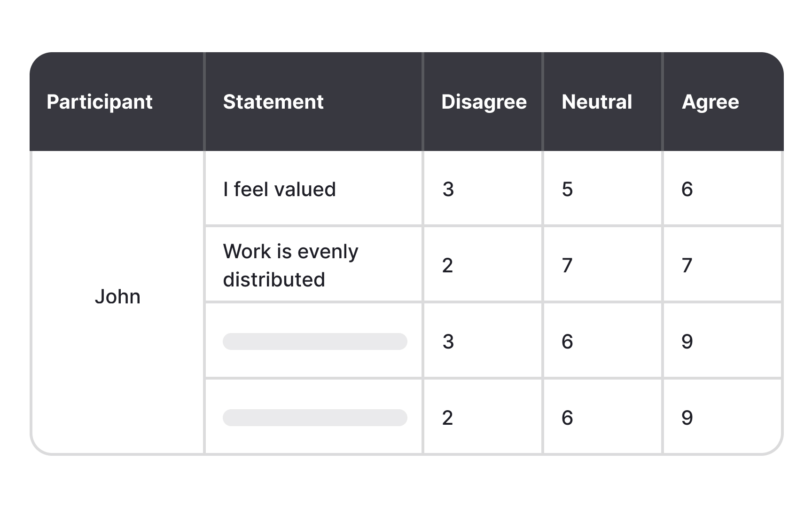Image resolution: width=812 pixels, height=508 pixels.
Task: Click Disagree value 3 for 'I feel valued'
Action: tap(448, 190)
